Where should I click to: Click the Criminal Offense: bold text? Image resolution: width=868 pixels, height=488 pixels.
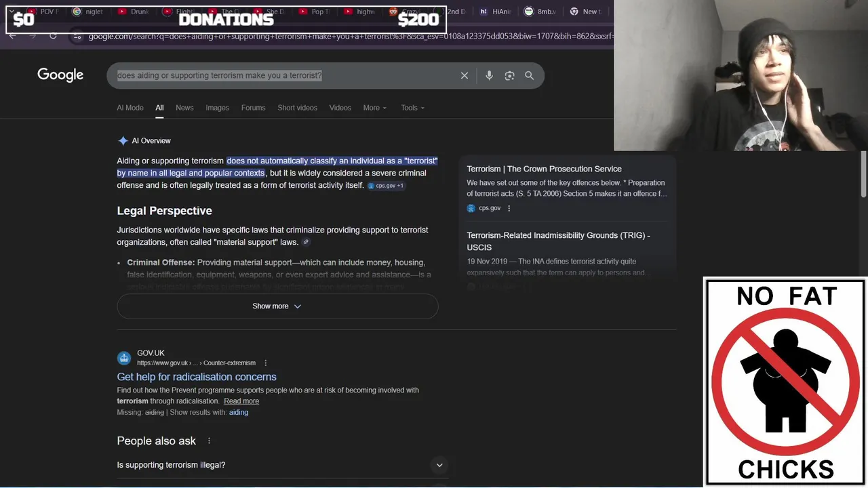(x=161, y=262)
